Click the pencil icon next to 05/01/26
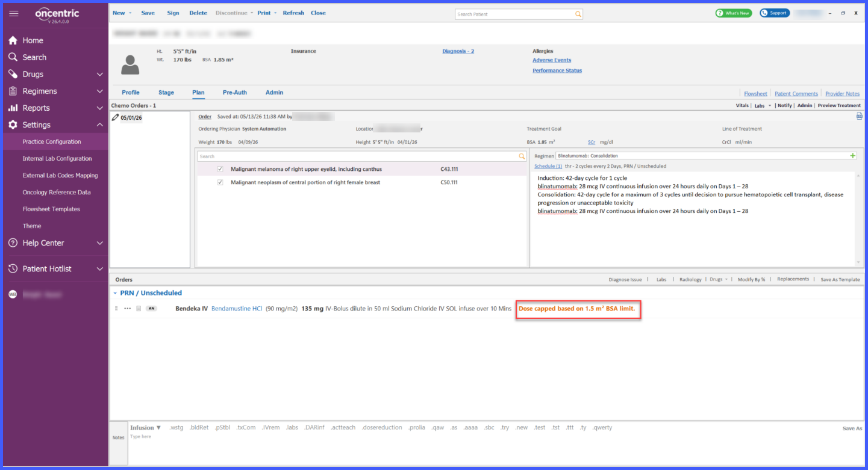868x470 pixels. [x=116, y=117]
